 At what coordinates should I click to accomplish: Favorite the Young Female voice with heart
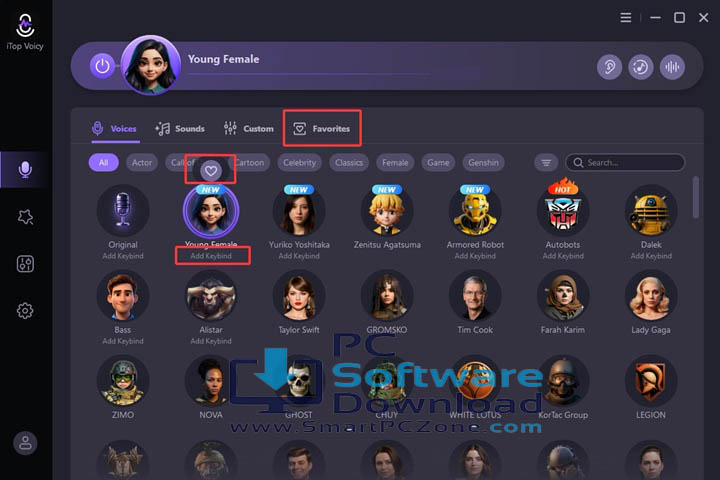(211, 171)
